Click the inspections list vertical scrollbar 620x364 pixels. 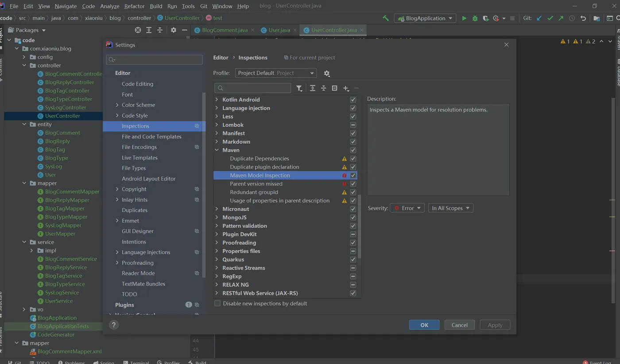360,226
